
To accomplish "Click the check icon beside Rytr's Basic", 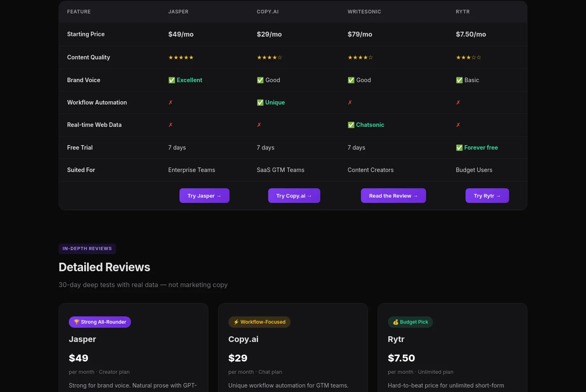I will (x=459, y=80).
